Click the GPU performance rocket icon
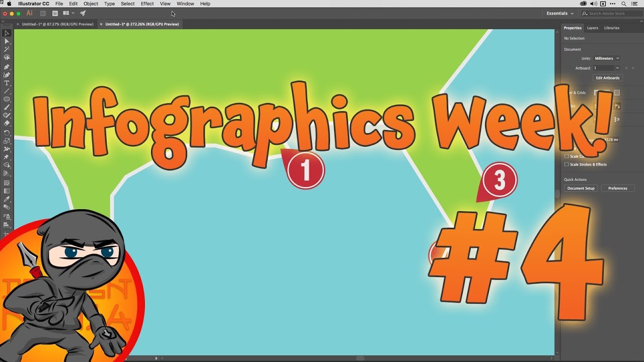The width and height of the screenshot is (644, 362). [x=83, y=13]
